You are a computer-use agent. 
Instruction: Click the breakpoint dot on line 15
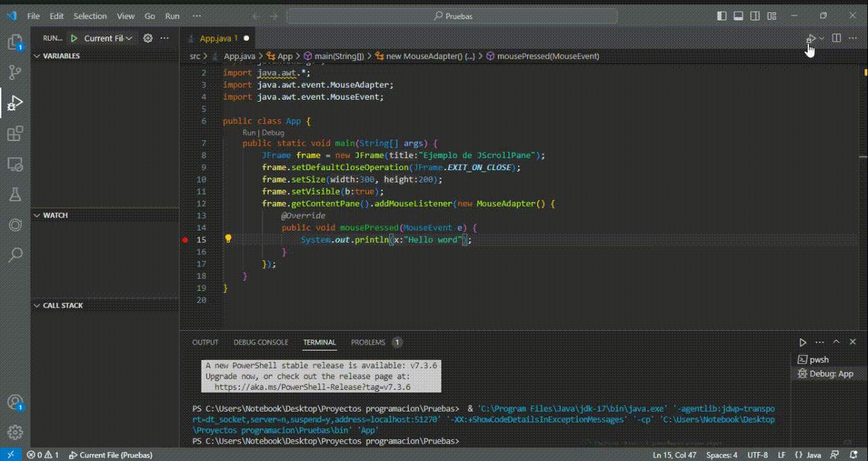pyautogui.click(x=185, y=240)
